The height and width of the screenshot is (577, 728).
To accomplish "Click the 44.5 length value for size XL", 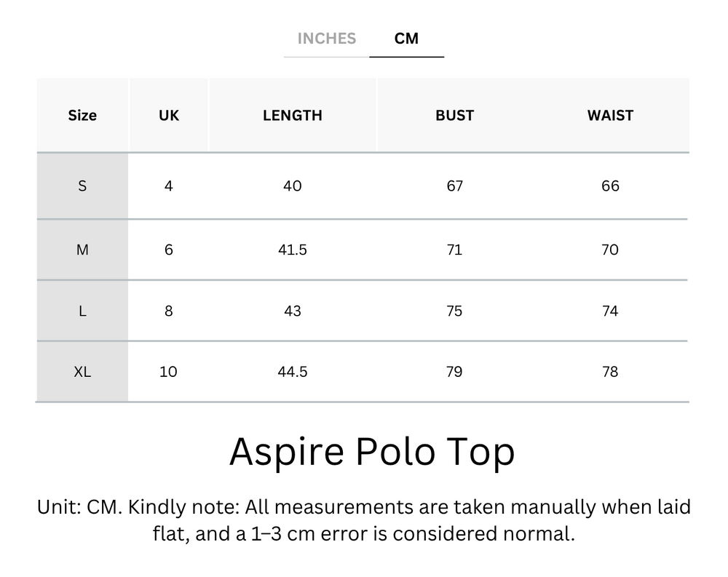I will click(x=293, y=372).
